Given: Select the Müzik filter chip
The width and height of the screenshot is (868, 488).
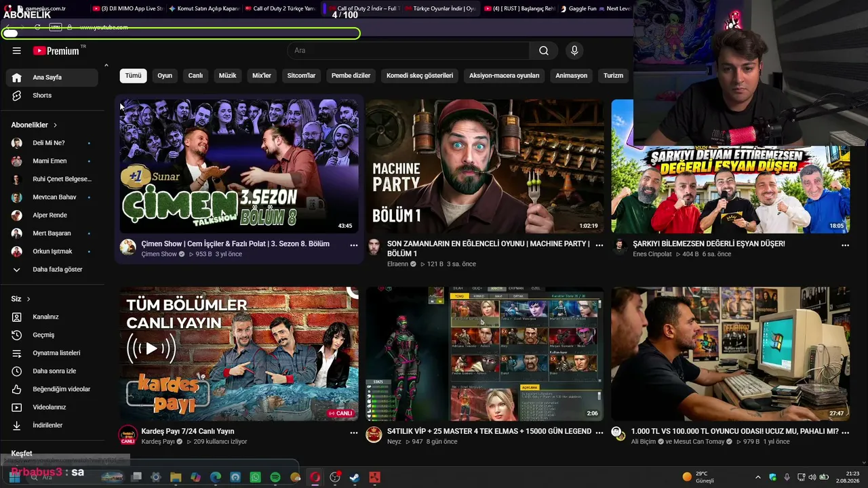Looking at the screenshot, I should tap(228, 75).
